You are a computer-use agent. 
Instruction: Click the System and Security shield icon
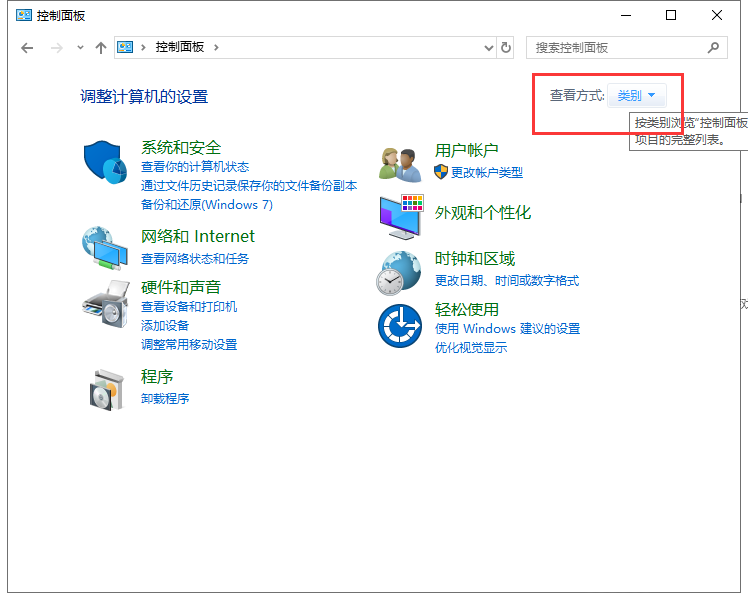click(105, 162)
